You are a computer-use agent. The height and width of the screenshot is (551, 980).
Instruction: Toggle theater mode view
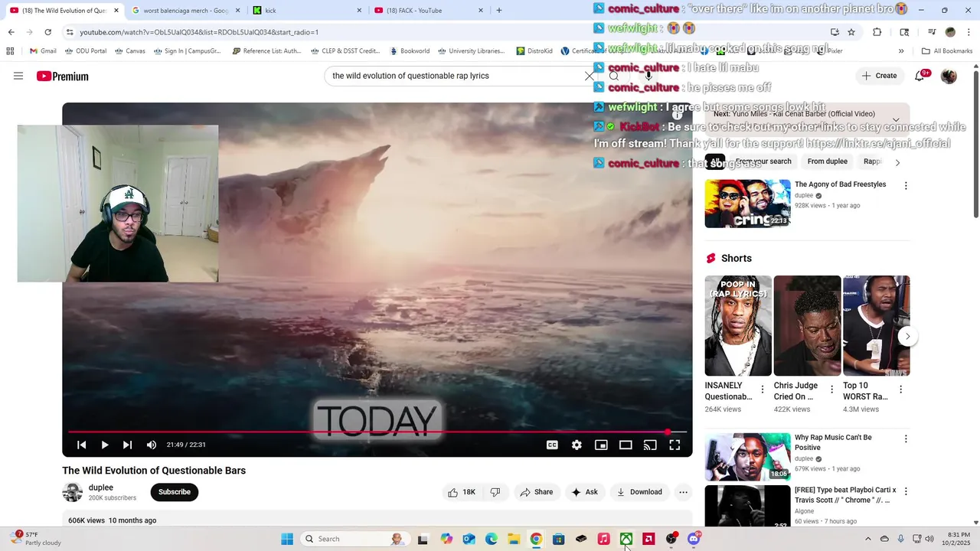coord(626,445)
